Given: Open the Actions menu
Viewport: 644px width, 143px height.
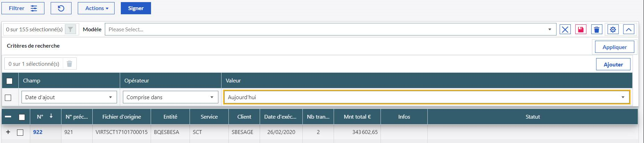Looking at the screenshot, I should [x=96, y=8].
